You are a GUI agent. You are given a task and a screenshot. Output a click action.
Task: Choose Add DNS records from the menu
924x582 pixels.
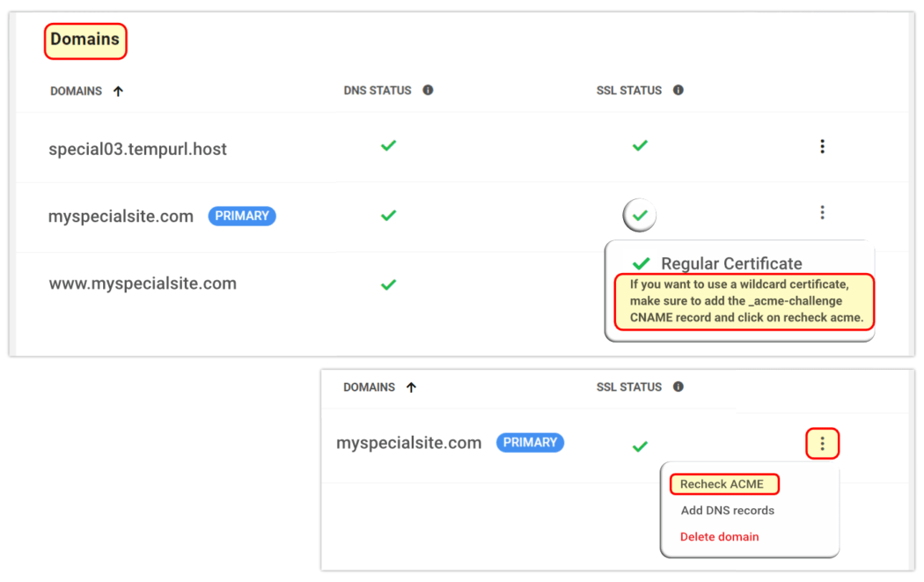pyautogui.click(x=727, y=510)
